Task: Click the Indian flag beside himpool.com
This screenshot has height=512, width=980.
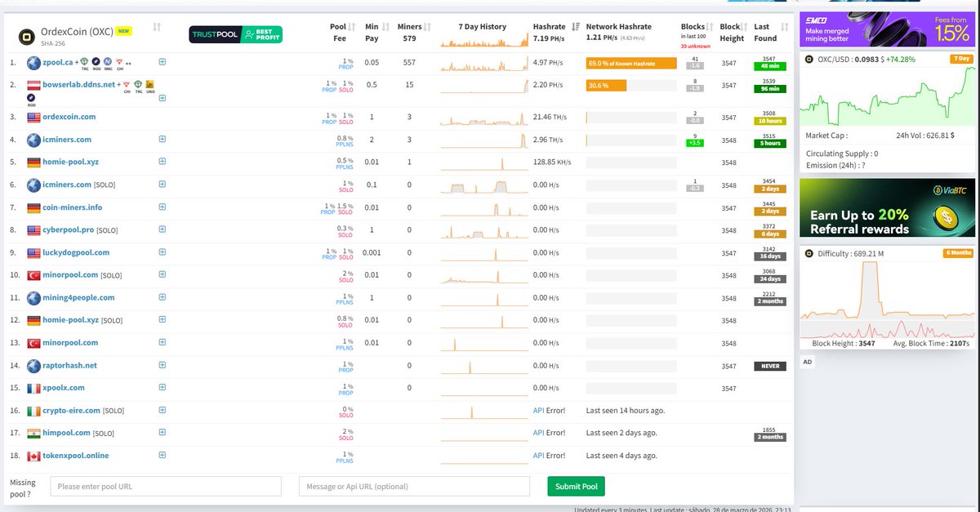Action: 33,434
